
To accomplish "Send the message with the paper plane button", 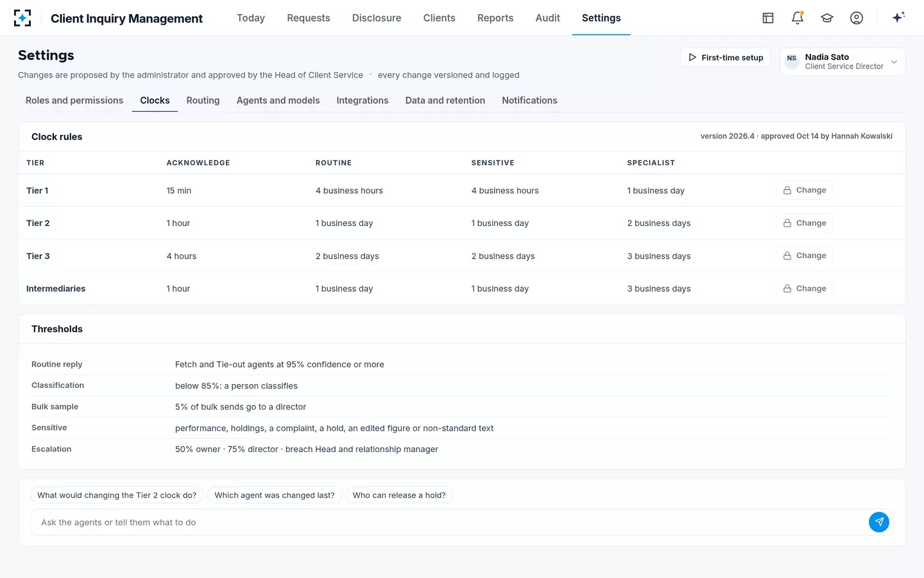I will click(x=879, y=522).
